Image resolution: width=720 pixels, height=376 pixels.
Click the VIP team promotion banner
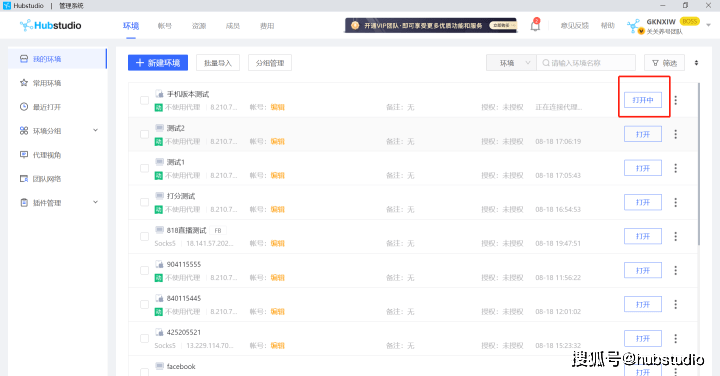click(431, 25)
